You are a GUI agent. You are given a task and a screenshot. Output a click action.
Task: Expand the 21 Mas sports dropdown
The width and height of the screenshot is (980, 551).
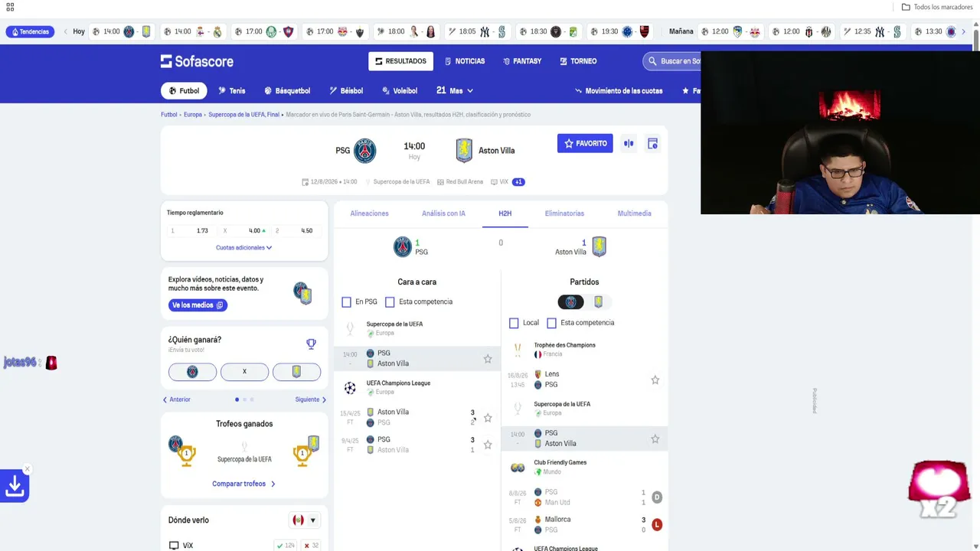click(455, 90)
